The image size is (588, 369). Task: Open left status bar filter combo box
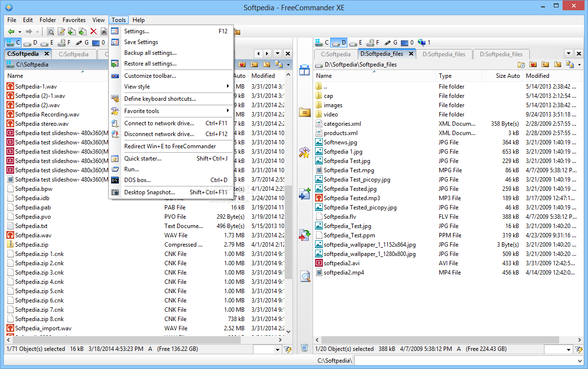coord(268,349)
